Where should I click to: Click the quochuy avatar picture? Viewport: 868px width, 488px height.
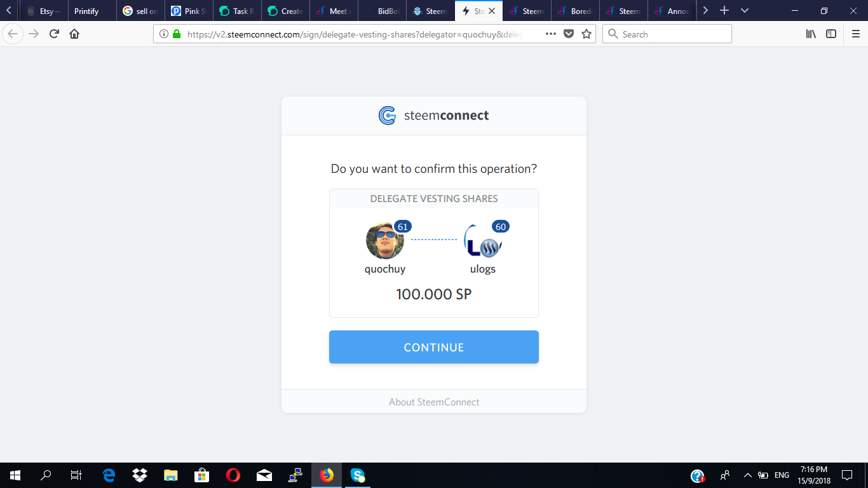pyautogui.click(x=385, y=240)
